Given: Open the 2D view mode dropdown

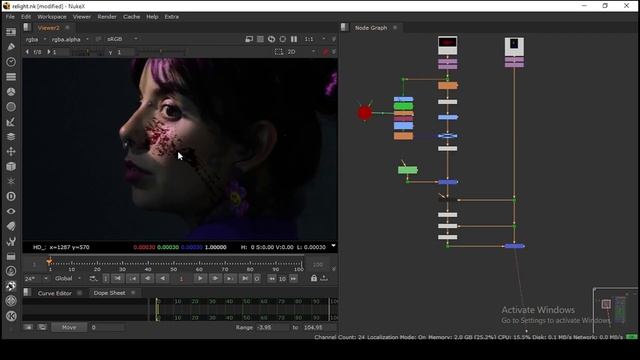Looking at the screenshot, I should [x=301, y=52].
